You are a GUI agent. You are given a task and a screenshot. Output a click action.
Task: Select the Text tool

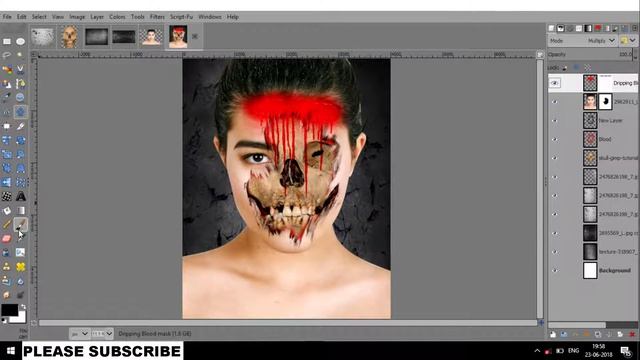point(20,196)
